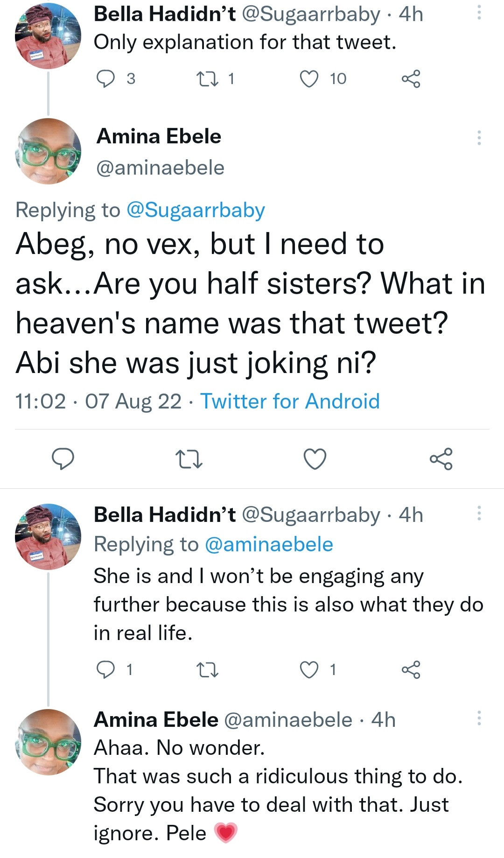This screenshot has height=858, width=504.
Task: Share Amina Ebele's "half sisters" tweet
Action: [441, 458]
